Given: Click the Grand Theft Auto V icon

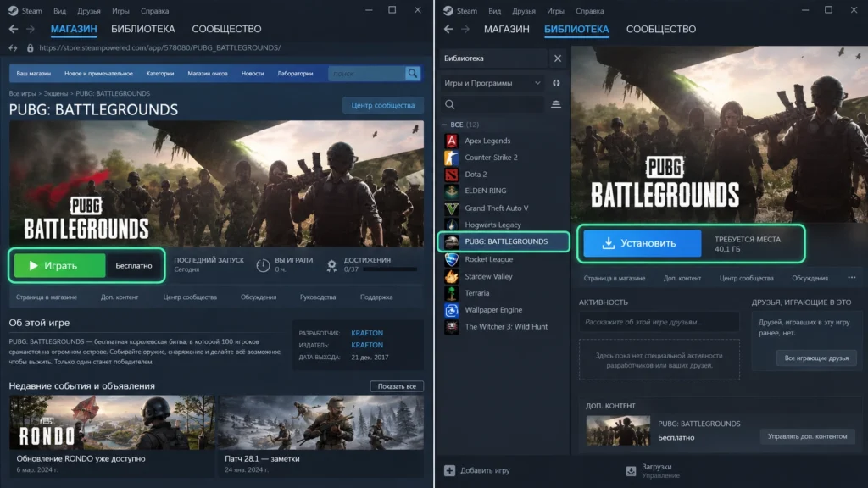Looking at the screenshot, I should tap(452, 208).
